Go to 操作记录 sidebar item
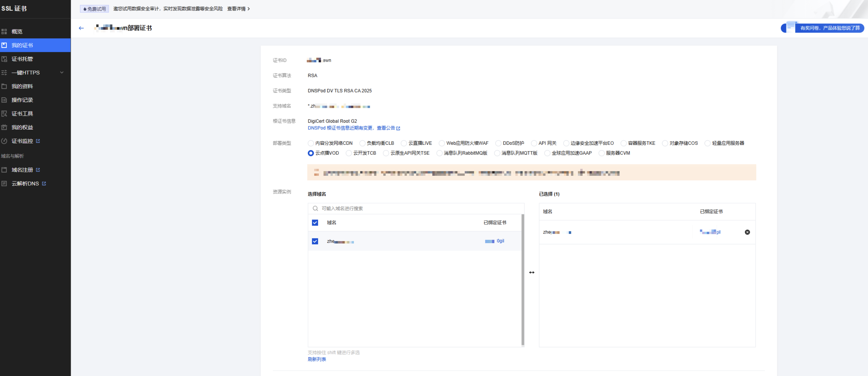This screenshot has height=376, width=868. pyautogui.click(x=22, y=100)
